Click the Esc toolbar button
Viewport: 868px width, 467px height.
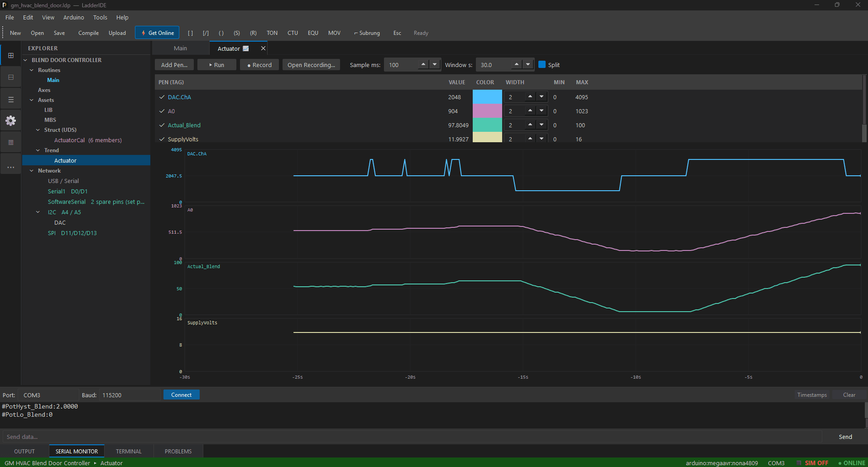click(x=397, y=33)
